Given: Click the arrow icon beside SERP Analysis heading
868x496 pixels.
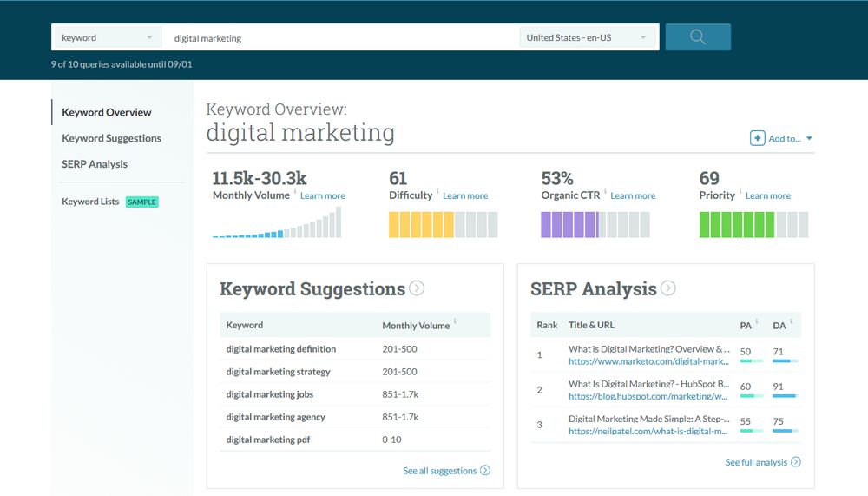Looking at the screenshot, I should (667, 288).
